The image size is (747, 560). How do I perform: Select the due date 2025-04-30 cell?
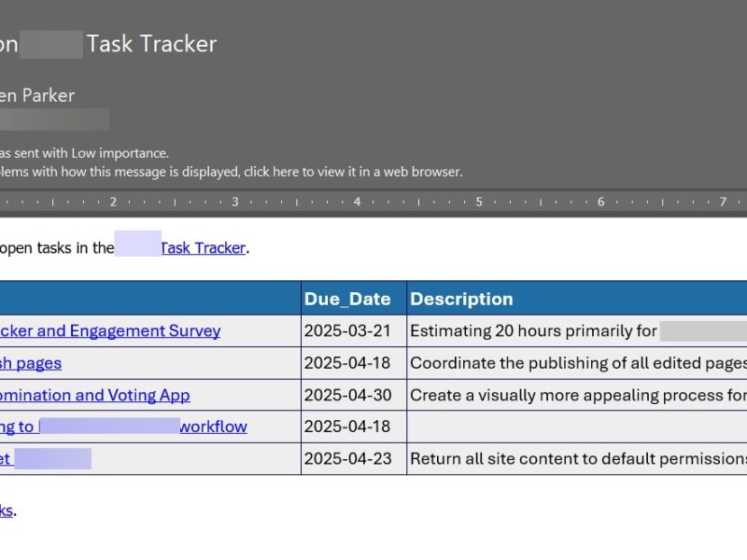[x=346, y=395]
